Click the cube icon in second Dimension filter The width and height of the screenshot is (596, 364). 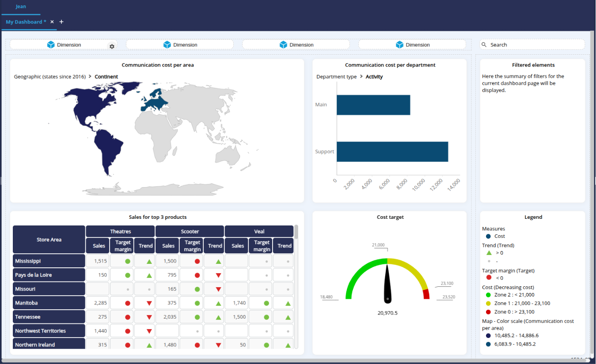pyautogui.click(x=167, y=45)
